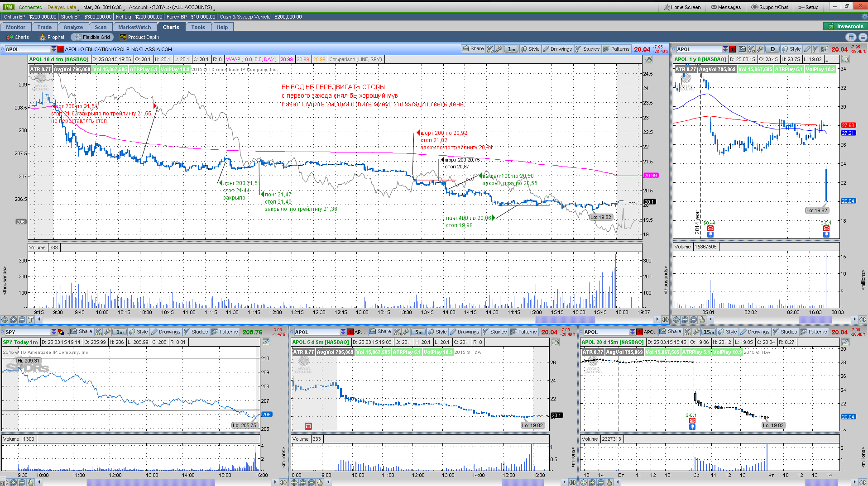Open the Monitor tab
The width and height of the screenshot is (868, 486).
[x=15, y=27]
